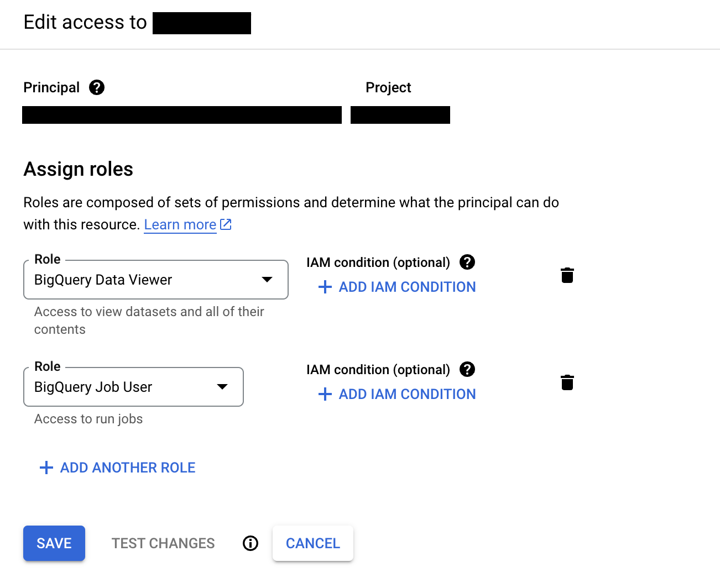Click TEST CHANGES
Screen dimensions: 720x588
pyautogui.click(x=163, y=543)
